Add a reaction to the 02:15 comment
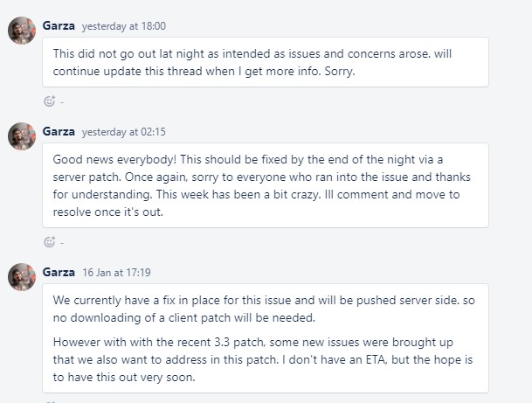The image size is (532, 403). point(50,242)
